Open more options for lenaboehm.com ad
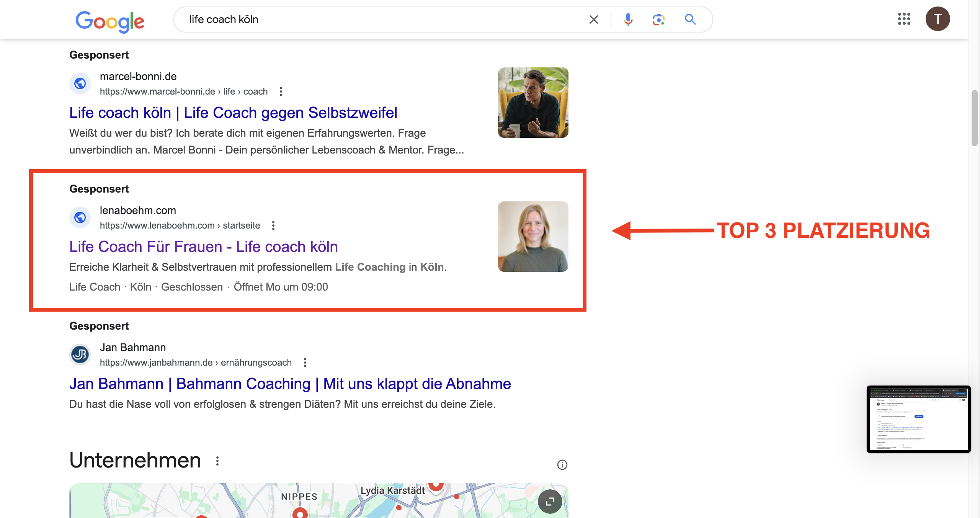The width and height of the screenshot is (980, 518). pyautogui.click(x=273, y=226)
